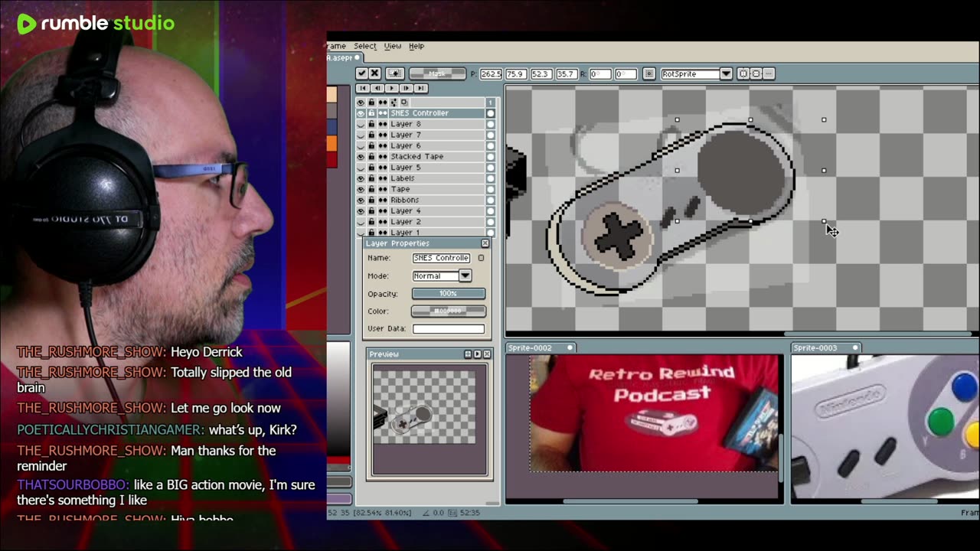
Task: Open the layer Color picker field
Action: coord(449,311)
